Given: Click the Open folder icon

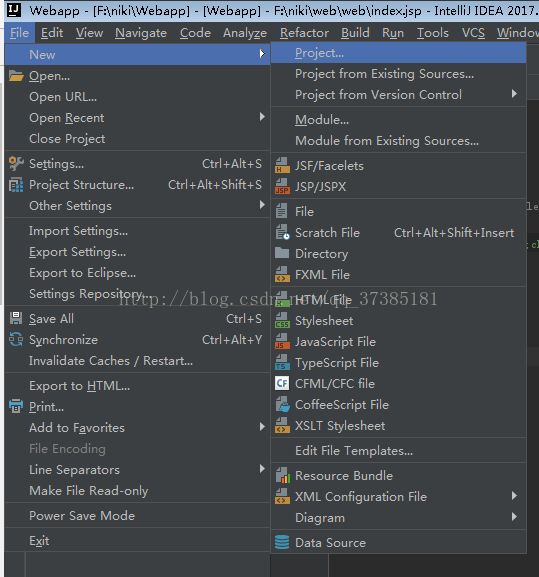Looking at the screenshot, I should click(16, 76).
